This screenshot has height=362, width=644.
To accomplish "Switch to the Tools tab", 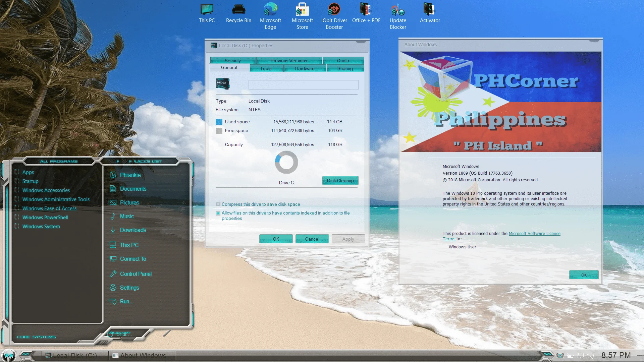I will 266,68.
